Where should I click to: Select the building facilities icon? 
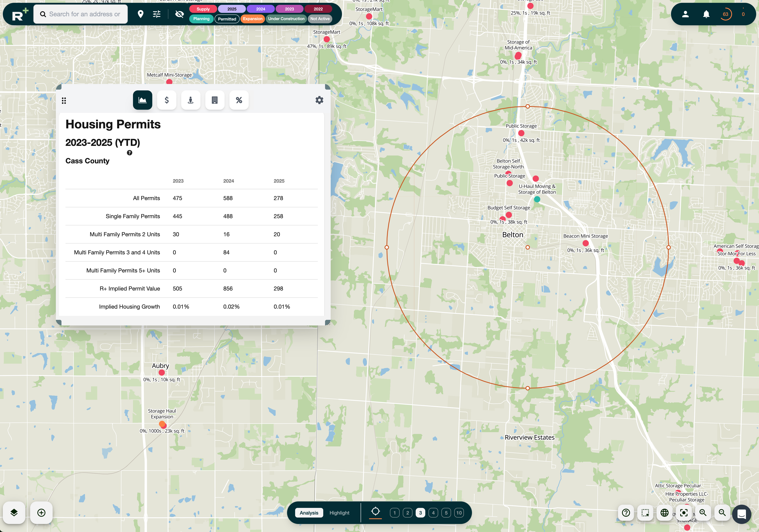215,100
